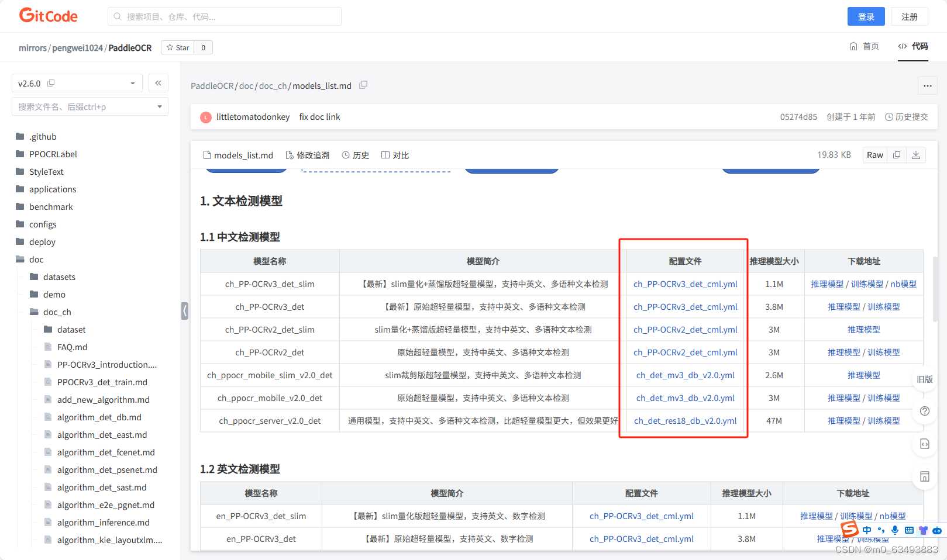947x560 pixels.
Task: Copy raw file contents icon
Action: coord(897,155)
